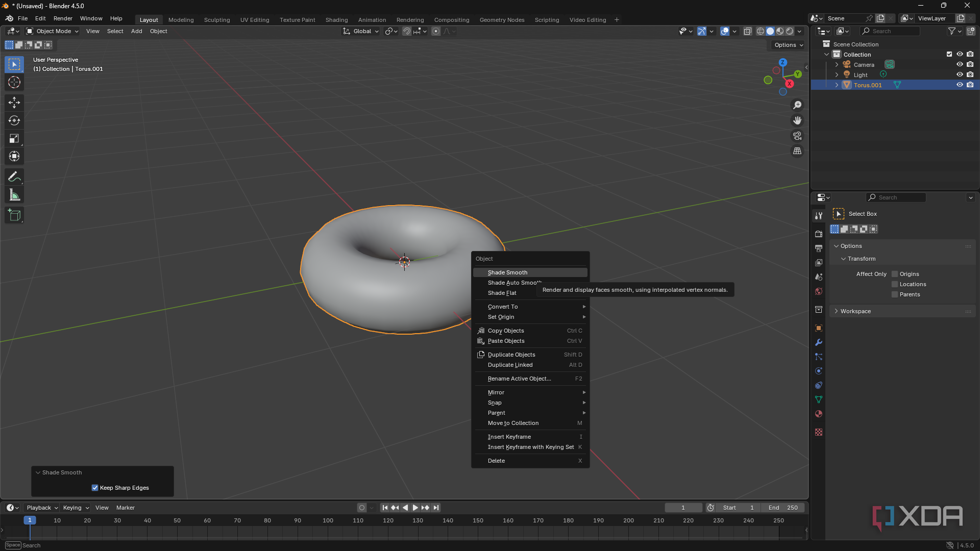The image size is (980, 551).
Task: Click the hand Pan view icon
Action: tap(797, 120)
